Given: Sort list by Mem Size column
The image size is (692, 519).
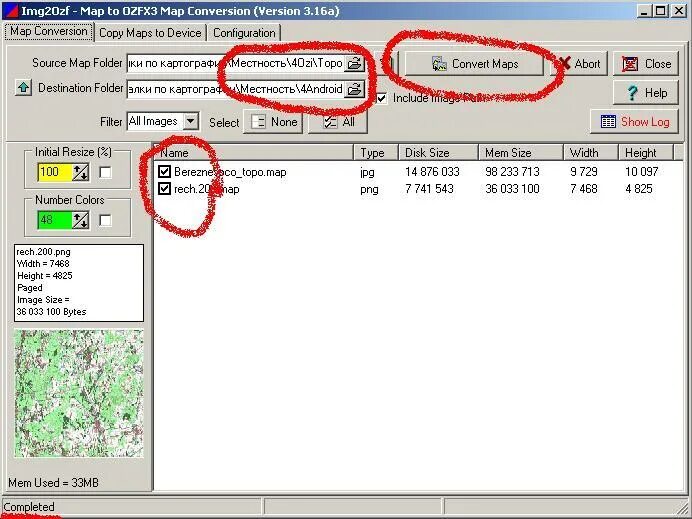Looking at the screenshot, I should coord(521,153).
